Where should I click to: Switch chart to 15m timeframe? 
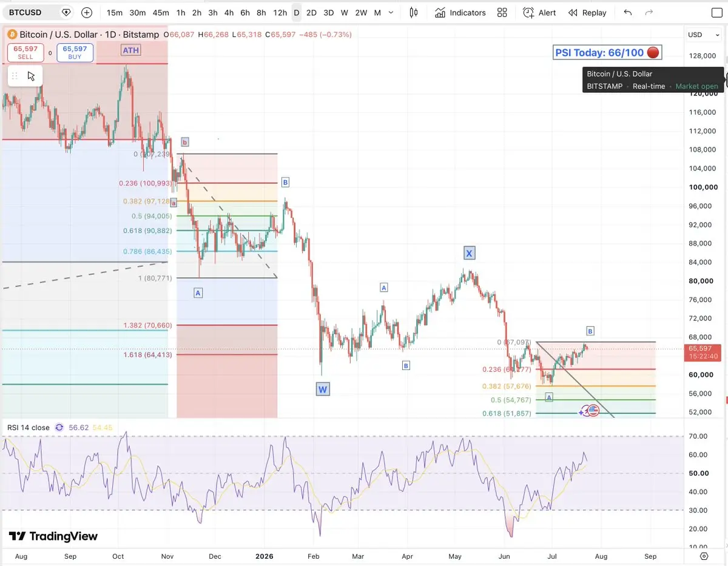(x=114, y=13)
